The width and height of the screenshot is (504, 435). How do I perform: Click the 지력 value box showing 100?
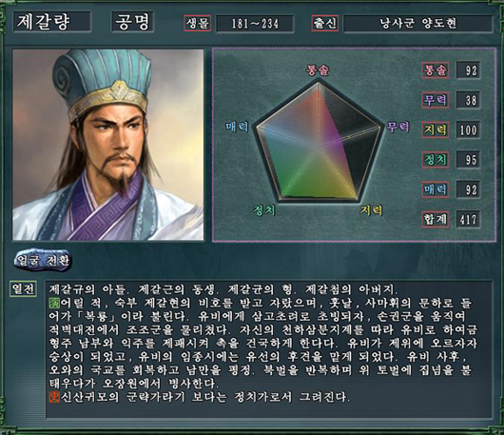coord(468,130)
